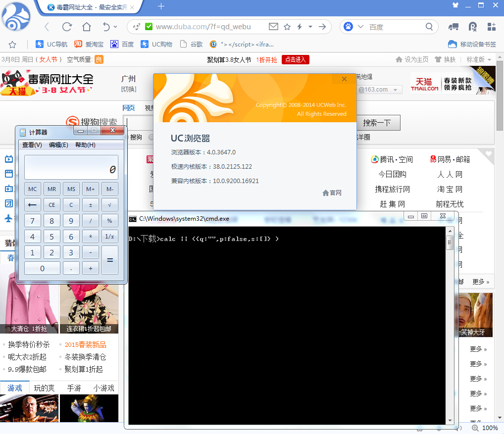Expand @163.com mail domain dropdown
The image size is (504, 434).
395,90
